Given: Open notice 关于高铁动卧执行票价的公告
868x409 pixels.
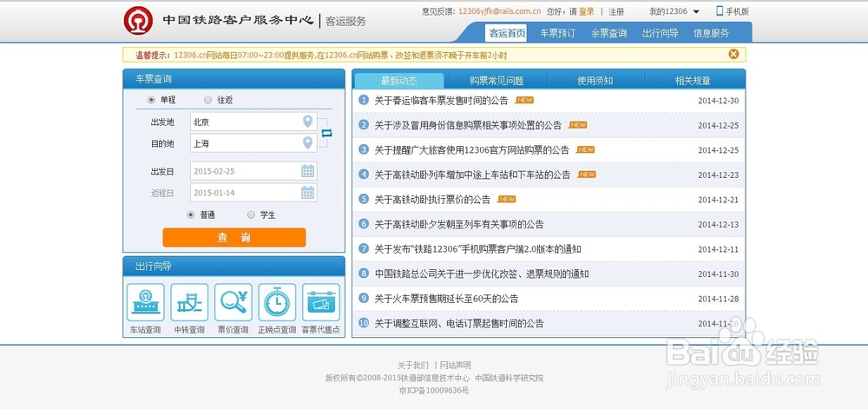Looking at the screenshot, I should click(432, 199).
